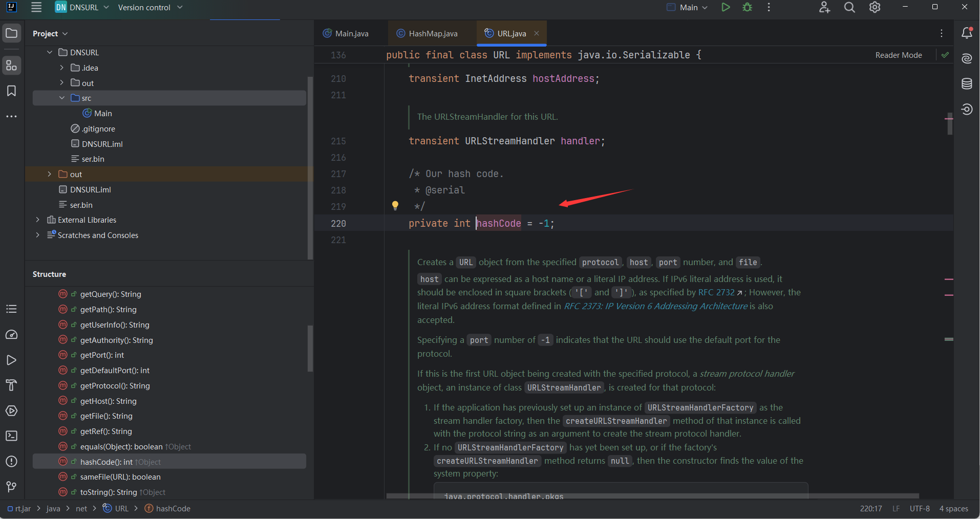Open the Terminal tool window icon
The image size is (980, 519).
(x=11, y=436)
